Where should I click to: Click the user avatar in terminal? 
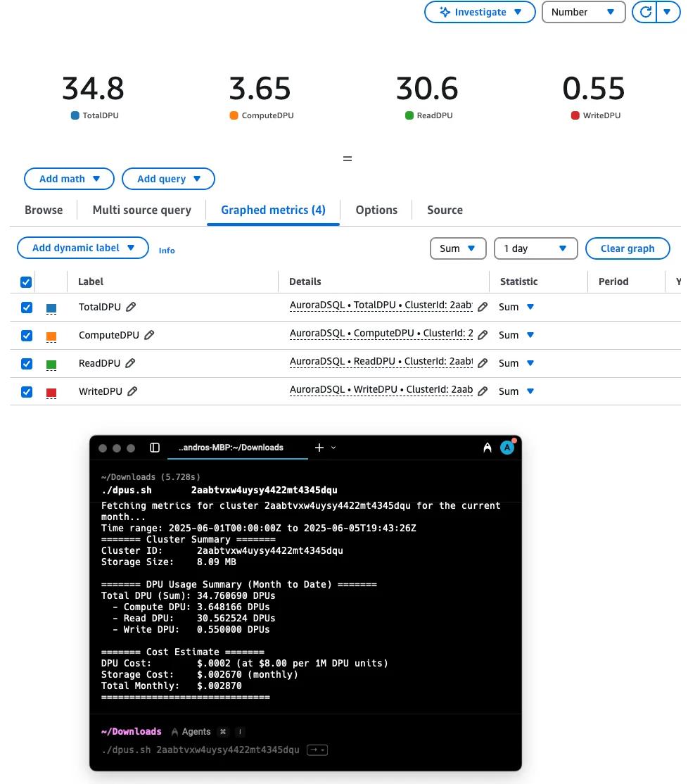(507, 448)
